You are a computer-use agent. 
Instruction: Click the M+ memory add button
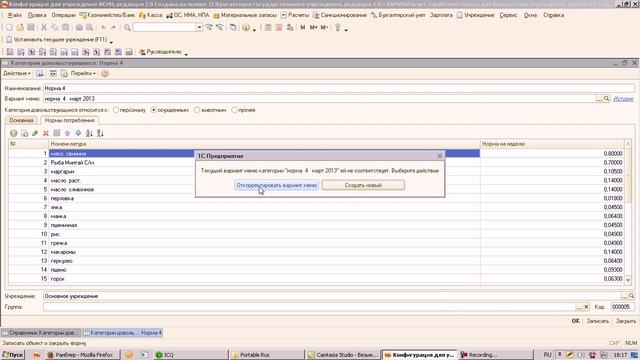[313, 27]
